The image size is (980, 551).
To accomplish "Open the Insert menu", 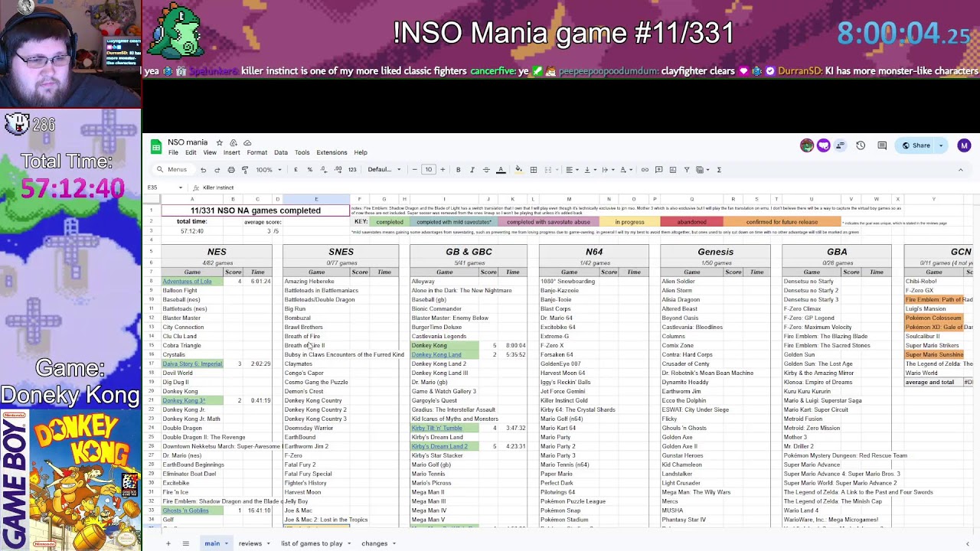I will (x=231, y=152).
